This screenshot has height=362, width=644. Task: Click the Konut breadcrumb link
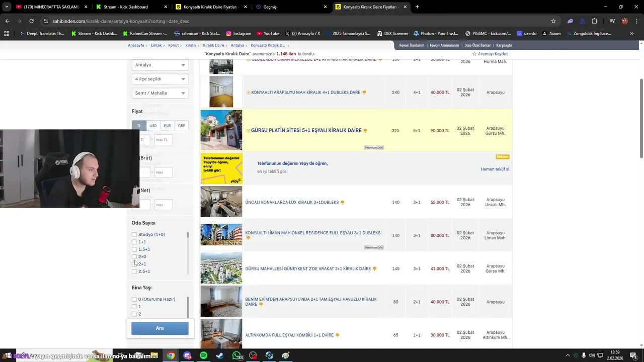tap(174, 45)
